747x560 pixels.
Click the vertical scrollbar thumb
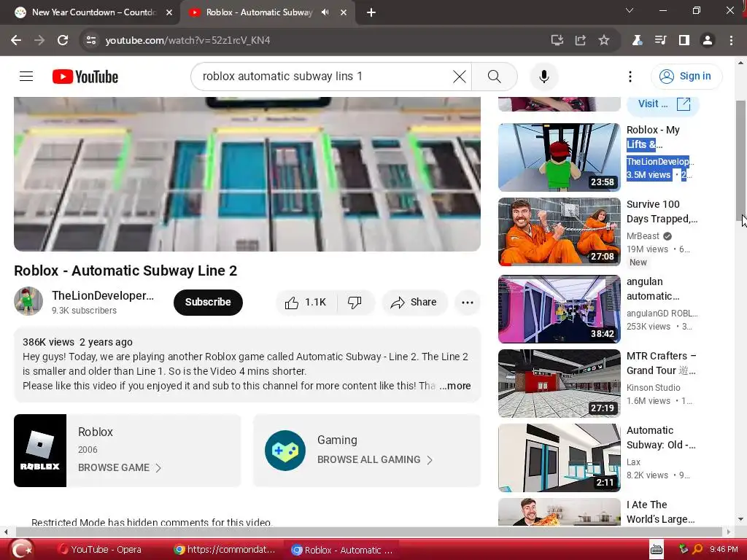(x=740, y=160)
